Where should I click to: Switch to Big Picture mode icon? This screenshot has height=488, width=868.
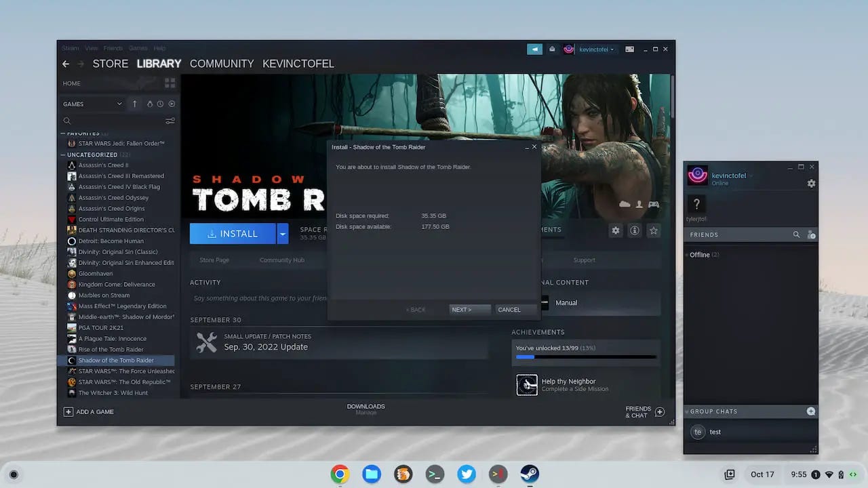pyautogui.click(x=629, y=49)
